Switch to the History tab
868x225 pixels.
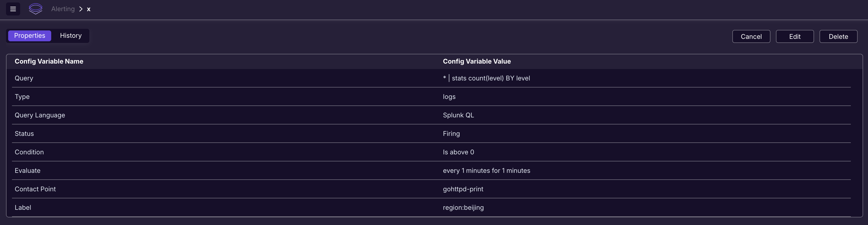[x=71, y=36]
